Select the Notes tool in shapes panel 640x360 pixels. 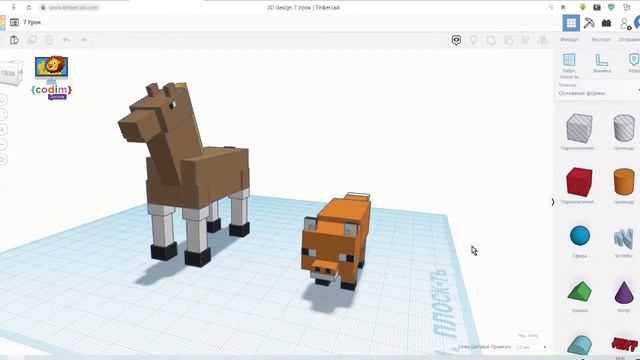click(x=634, y=63)
